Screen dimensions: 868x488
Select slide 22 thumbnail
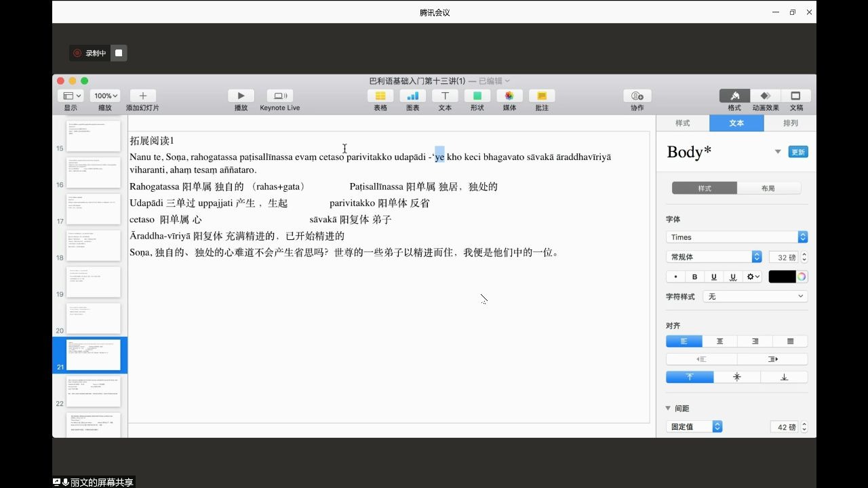pyautogui.click(x=93, y=392)
